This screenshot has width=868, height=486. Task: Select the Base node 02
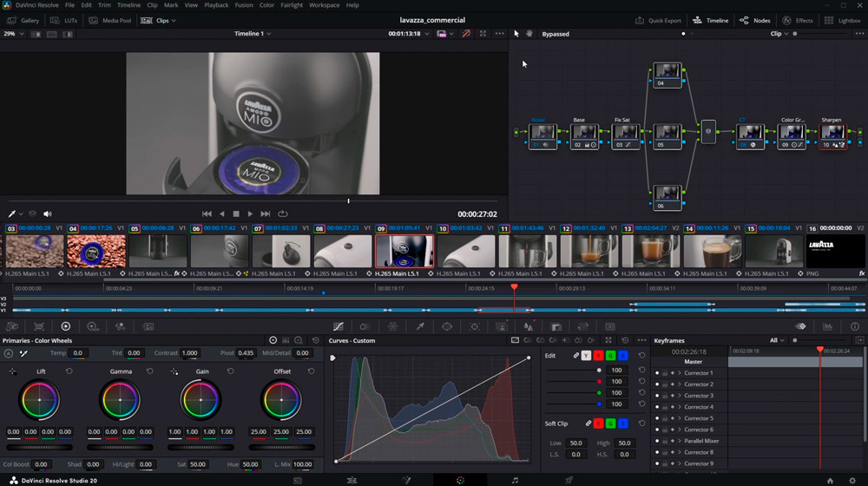click(x=584, y=137)
